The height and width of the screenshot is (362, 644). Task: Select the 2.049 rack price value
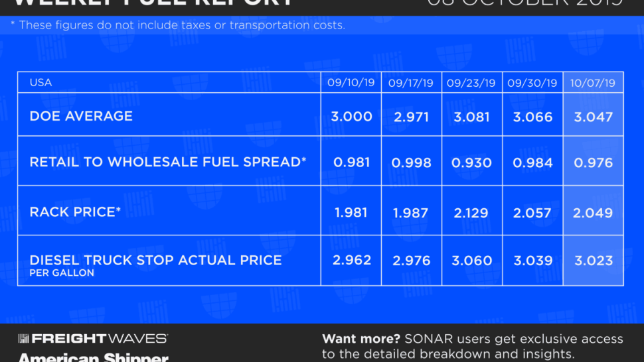pyautogui.click(x=593, y=213)
